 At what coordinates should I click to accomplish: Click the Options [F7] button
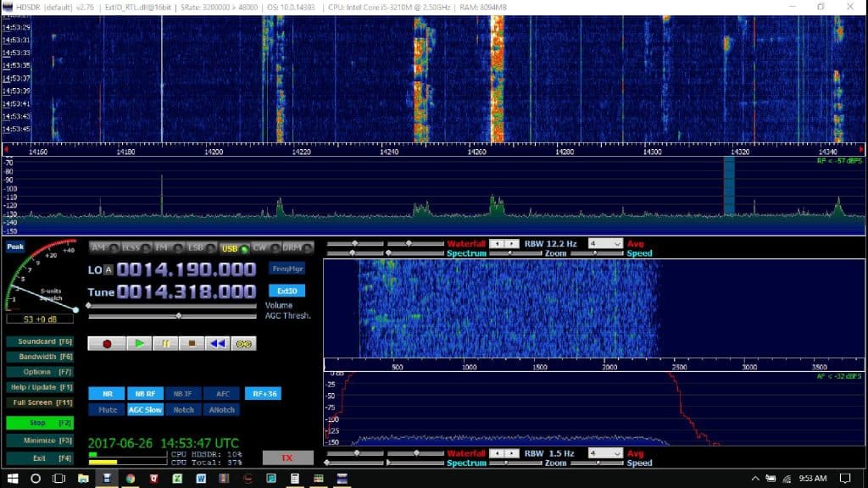pos(39,371)
